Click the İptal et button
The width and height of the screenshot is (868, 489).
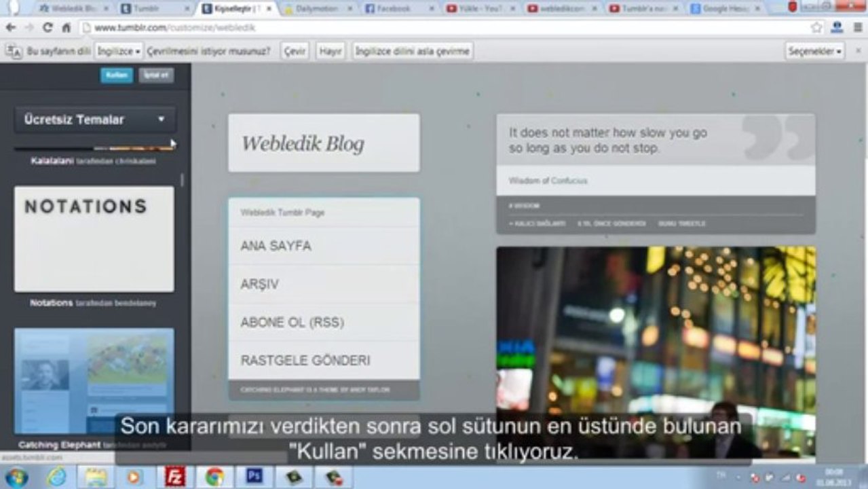click(156, 75)
